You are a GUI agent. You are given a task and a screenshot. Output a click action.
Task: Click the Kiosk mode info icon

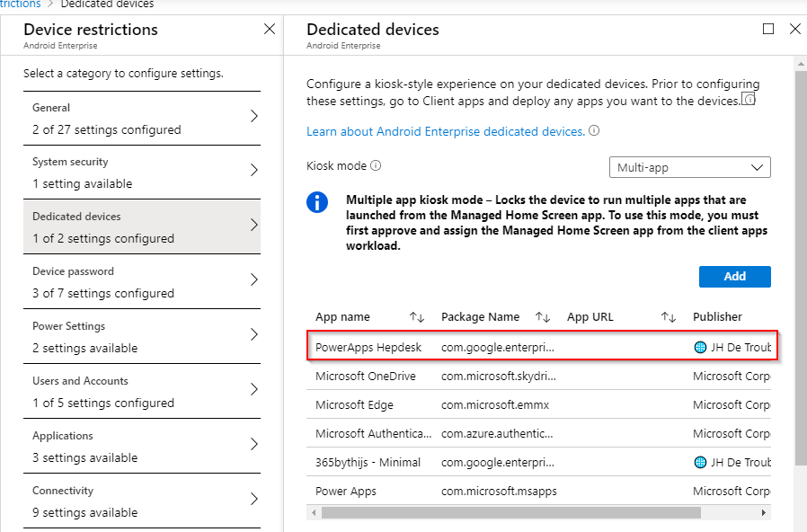(374, 167)
